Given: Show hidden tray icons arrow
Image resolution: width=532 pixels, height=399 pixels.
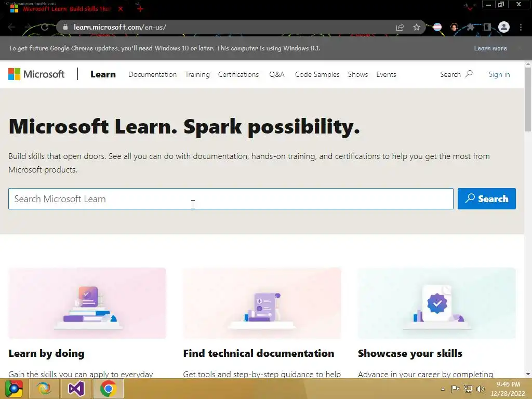Looking at the screenshot, I should pos(443,389).
